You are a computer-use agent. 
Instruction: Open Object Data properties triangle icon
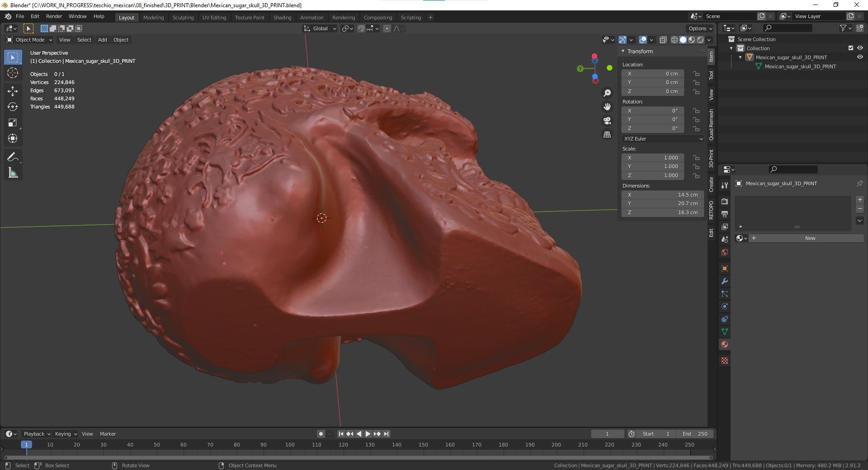click(x=725, y=332)
